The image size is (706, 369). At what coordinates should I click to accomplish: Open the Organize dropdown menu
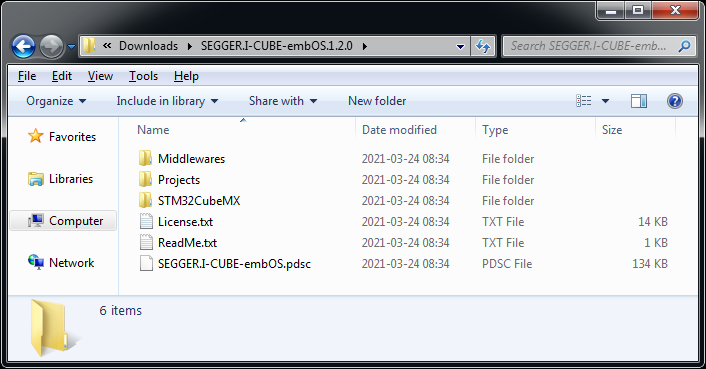[56, 101]
